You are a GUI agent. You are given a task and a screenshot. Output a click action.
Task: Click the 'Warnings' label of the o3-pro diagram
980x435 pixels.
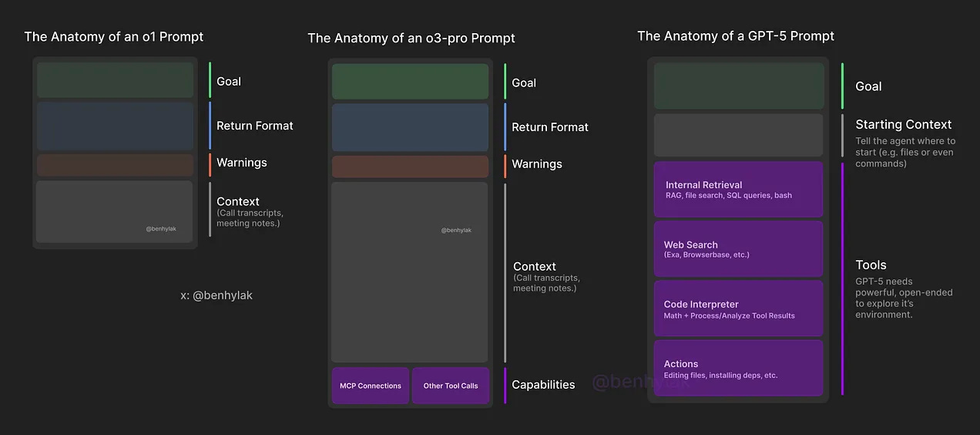pyautogui.click(x=537, y=164)
